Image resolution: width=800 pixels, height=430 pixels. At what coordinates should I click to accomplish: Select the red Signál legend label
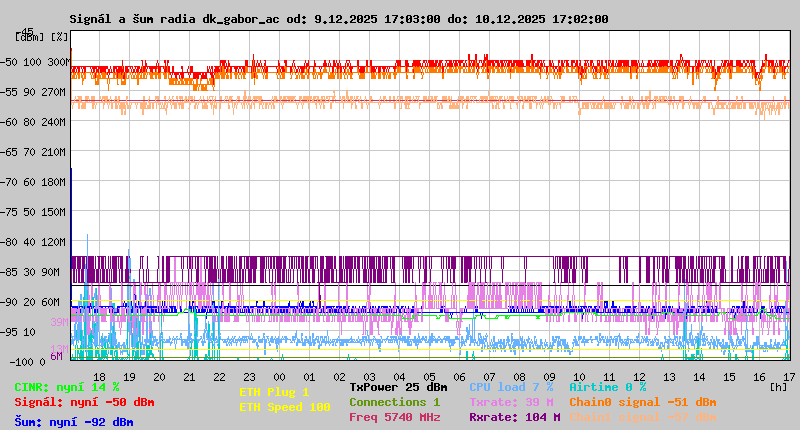pyautogui.click(x=84, y=402)
